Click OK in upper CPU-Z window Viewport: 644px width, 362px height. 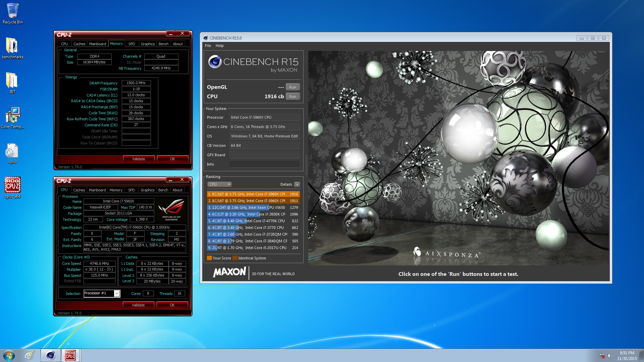[172, 159]
